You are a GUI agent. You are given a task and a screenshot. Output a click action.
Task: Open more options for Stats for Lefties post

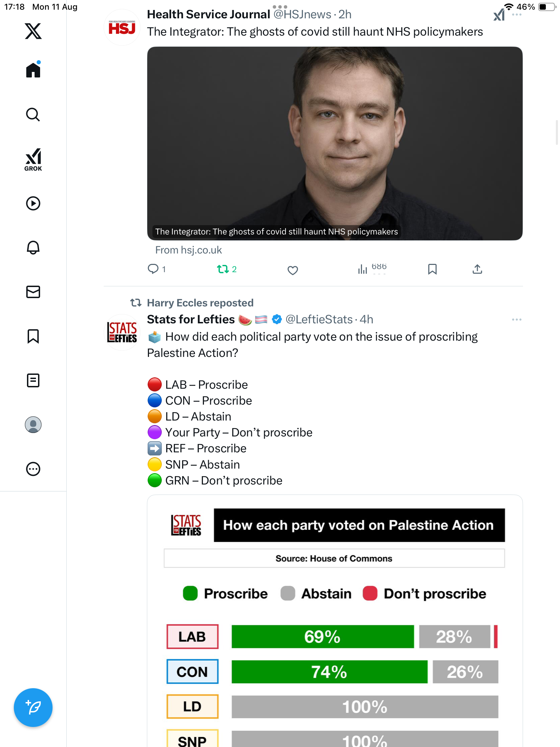(516, 320)
